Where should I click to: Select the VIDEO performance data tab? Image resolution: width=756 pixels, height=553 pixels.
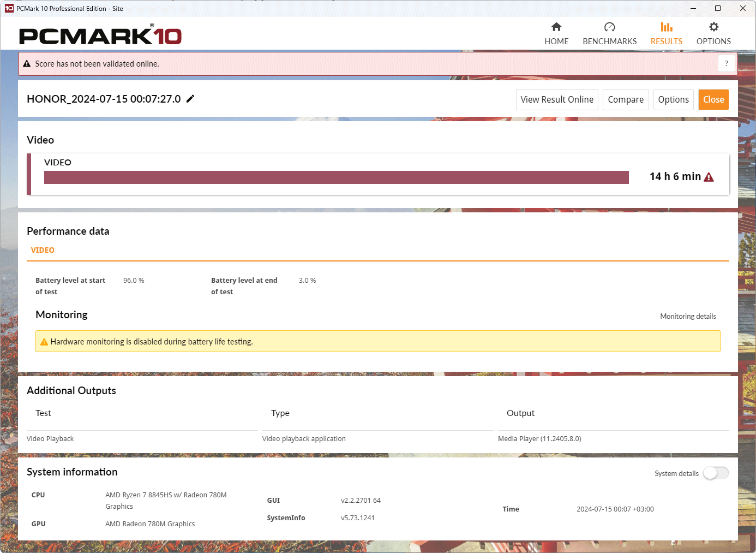[43, 250]
